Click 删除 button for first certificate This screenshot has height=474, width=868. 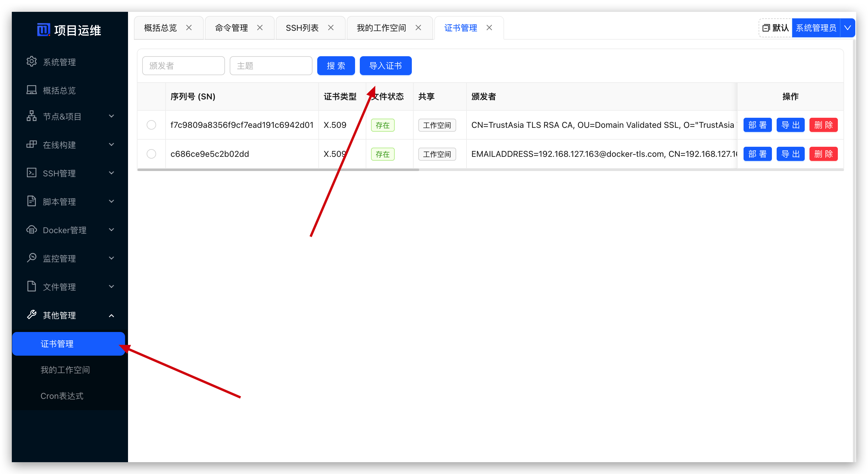pyautogui.click(x=823, y=125)
